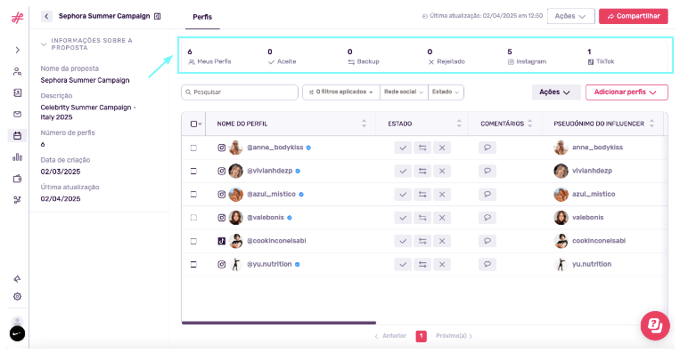Select checkbox for @vivianhdezp row
The width and height of the screenshot is (688, 360).
pos(194,171)
